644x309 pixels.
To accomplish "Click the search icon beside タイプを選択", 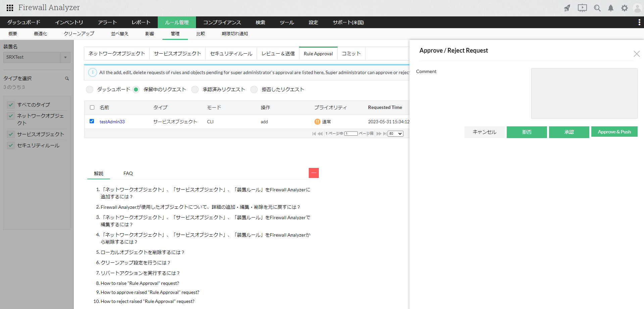I will pos(67,78).
